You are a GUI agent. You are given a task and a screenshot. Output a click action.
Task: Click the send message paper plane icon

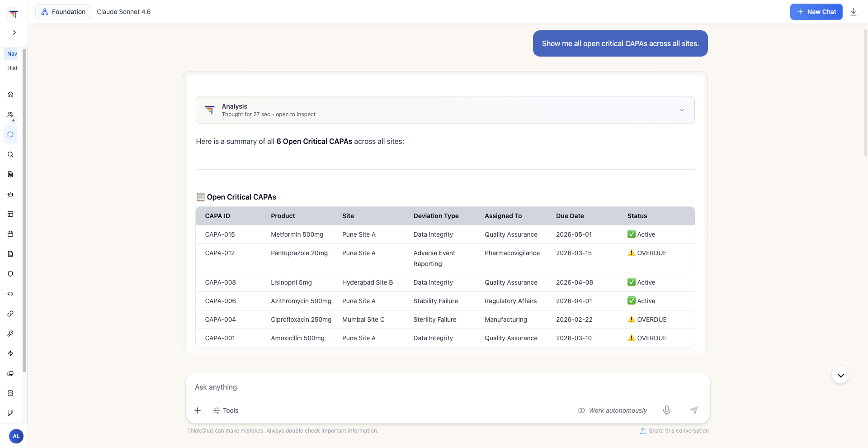694,410
